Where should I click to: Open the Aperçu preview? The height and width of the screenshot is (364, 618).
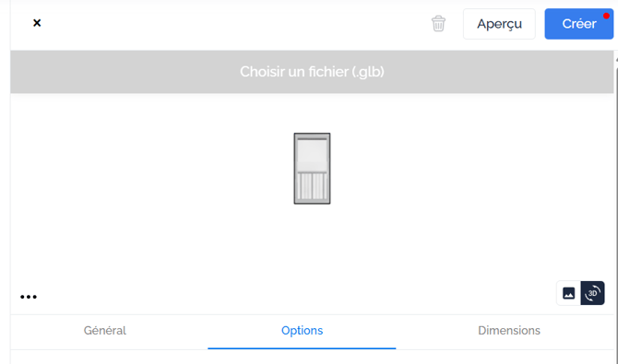499,24
